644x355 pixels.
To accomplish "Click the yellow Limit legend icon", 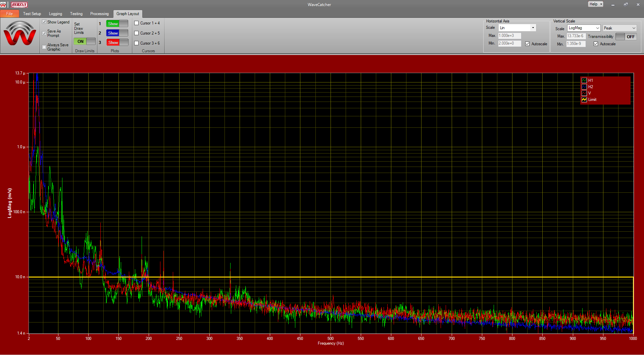I will coord(584,100).
